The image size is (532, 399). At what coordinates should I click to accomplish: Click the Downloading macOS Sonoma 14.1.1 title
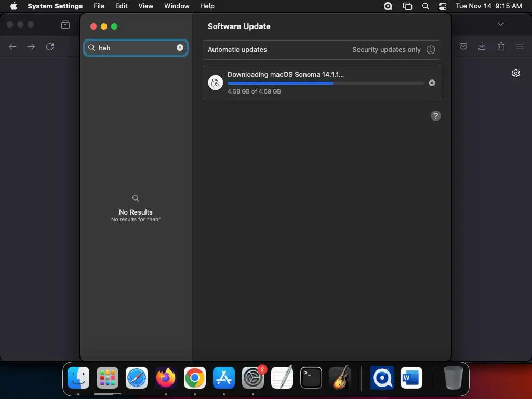(x=286, y=75)
